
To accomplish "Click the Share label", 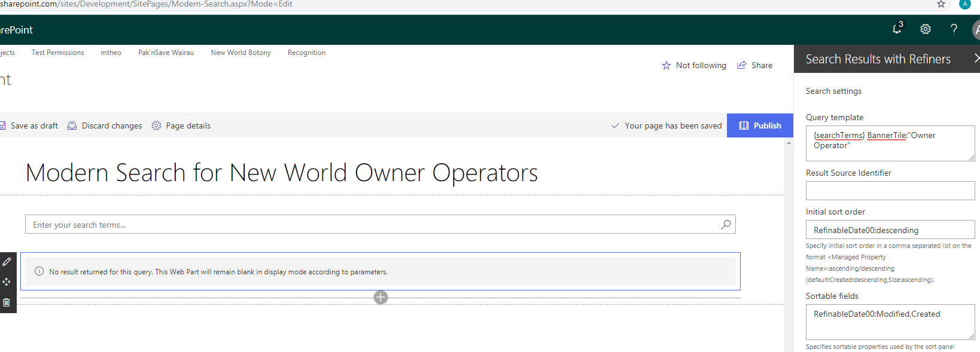I will click(762, 65).
